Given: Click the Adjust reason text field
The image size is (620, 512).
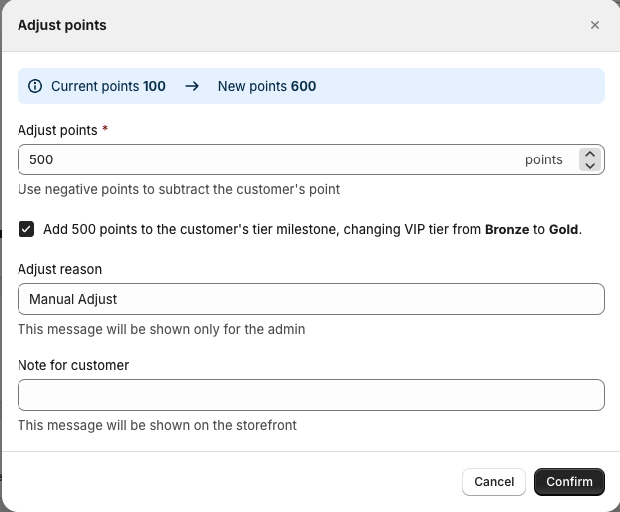Looking at the screenshot, I should tap(311, 299).
